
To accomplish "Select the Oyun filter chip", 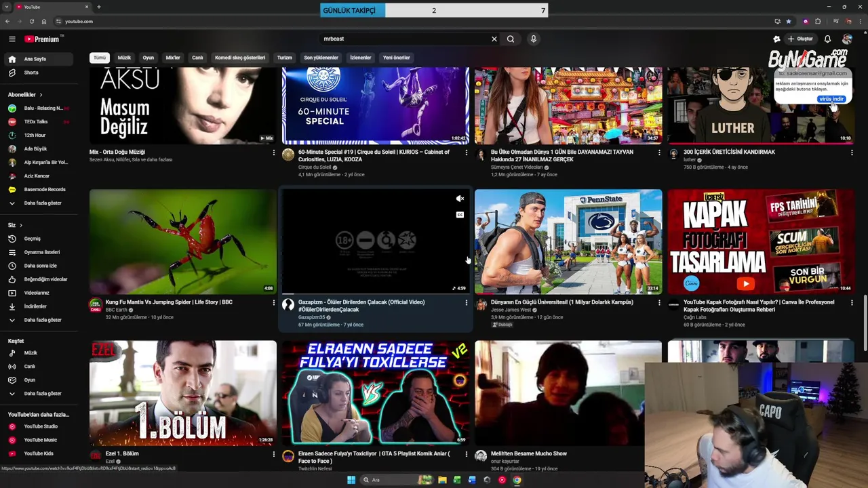I will (149, 58).
